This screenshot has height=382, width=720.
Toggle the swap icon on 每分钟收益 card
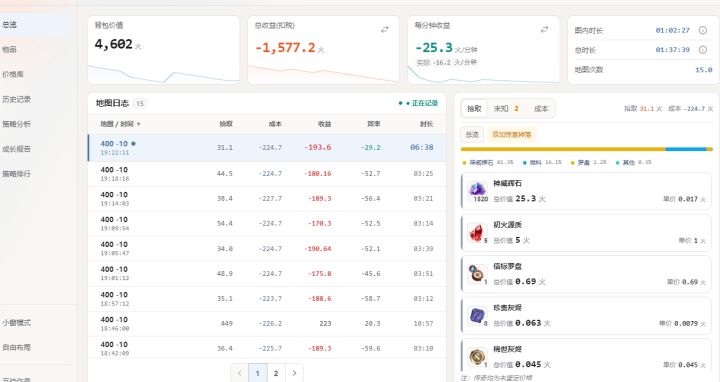545,29
